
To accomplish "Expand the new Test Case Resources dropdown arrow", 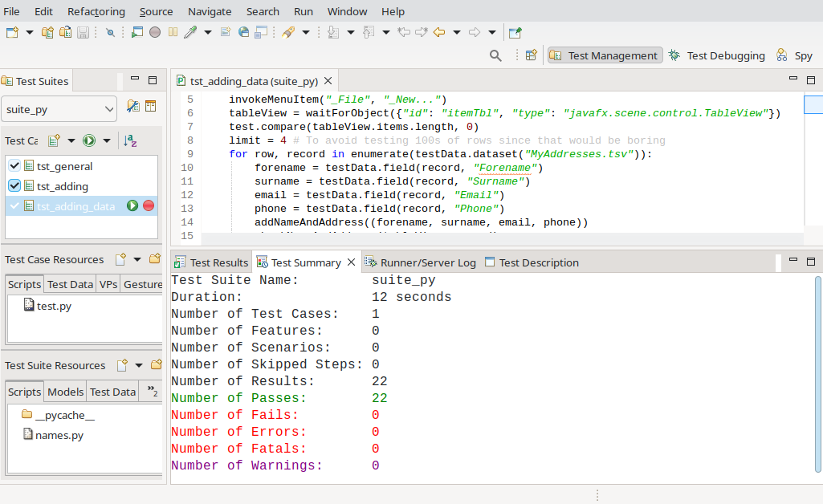I will (137, 259).
